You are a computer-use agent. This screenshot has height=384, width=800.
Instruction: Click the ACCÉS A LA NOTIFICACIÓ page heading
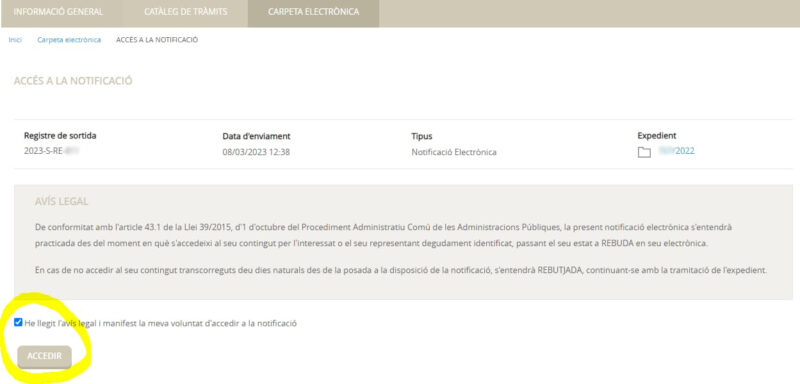73,81
